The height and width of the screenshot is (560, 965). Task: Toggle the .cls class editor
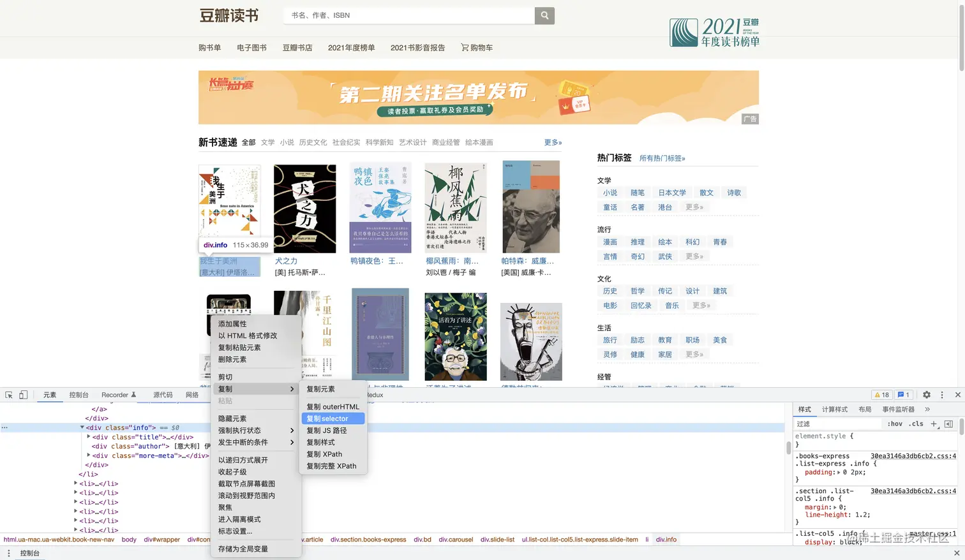[916, 424]
